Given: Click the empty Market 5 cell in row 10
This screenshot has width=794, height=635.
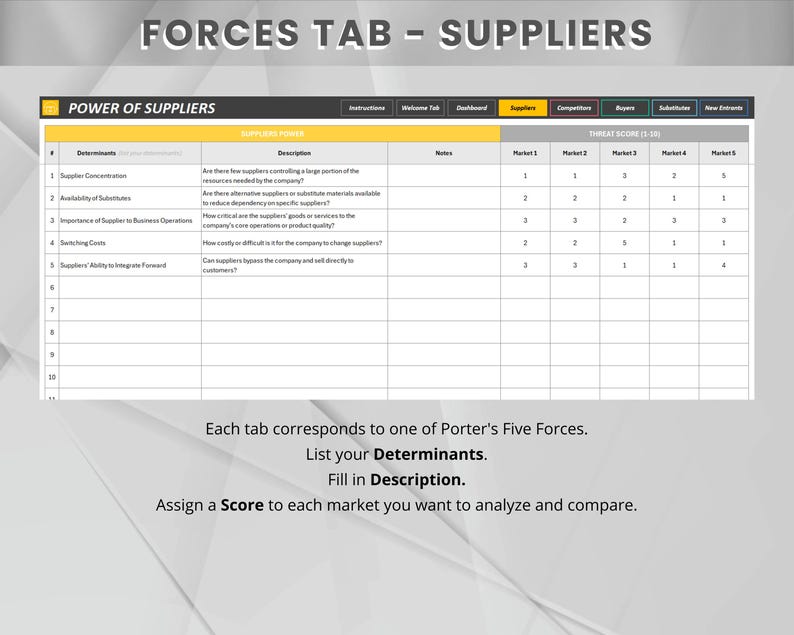Looking at the screenshot, I should 724,377.
